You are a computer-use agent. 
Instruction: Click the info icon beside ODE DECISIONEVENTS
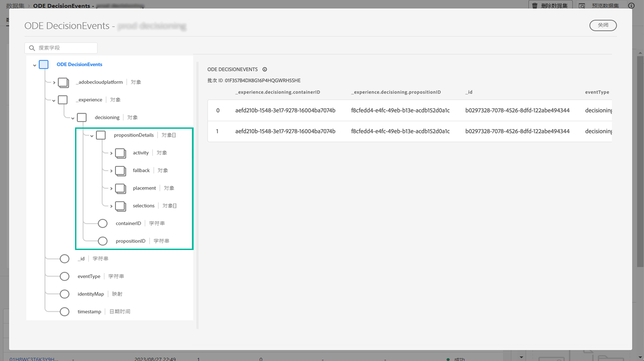[265, 69]
